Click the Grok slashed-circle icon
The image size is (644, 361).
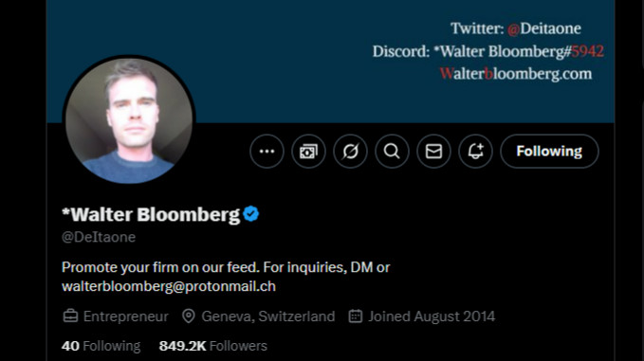click(x=350, y=152)
